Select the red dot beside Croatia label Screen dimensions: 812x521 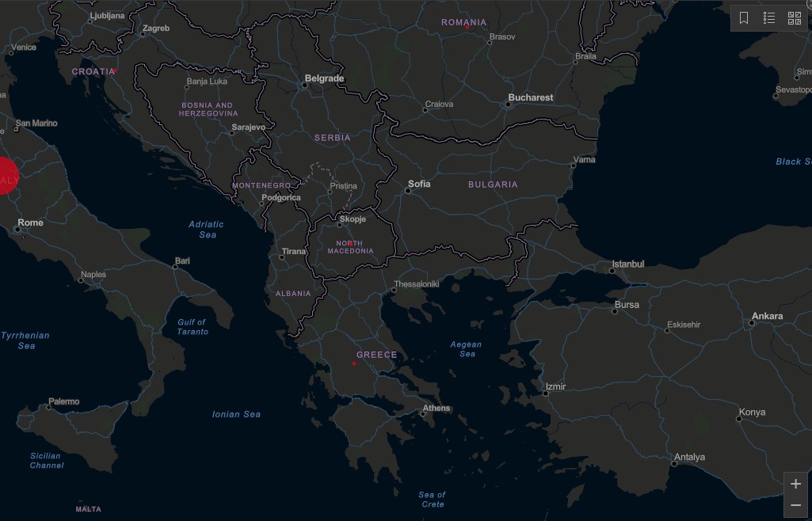[115, 71]
